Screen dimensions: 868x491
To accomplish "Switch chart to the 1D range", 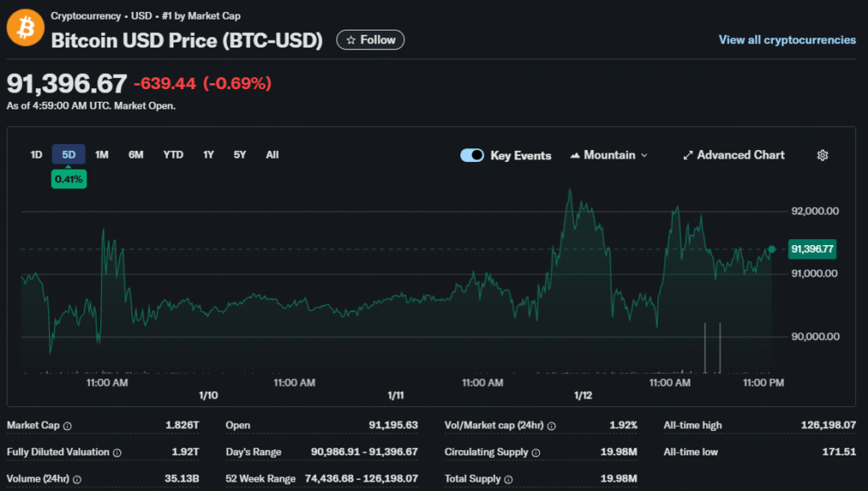I will click(x=36, y=154).
